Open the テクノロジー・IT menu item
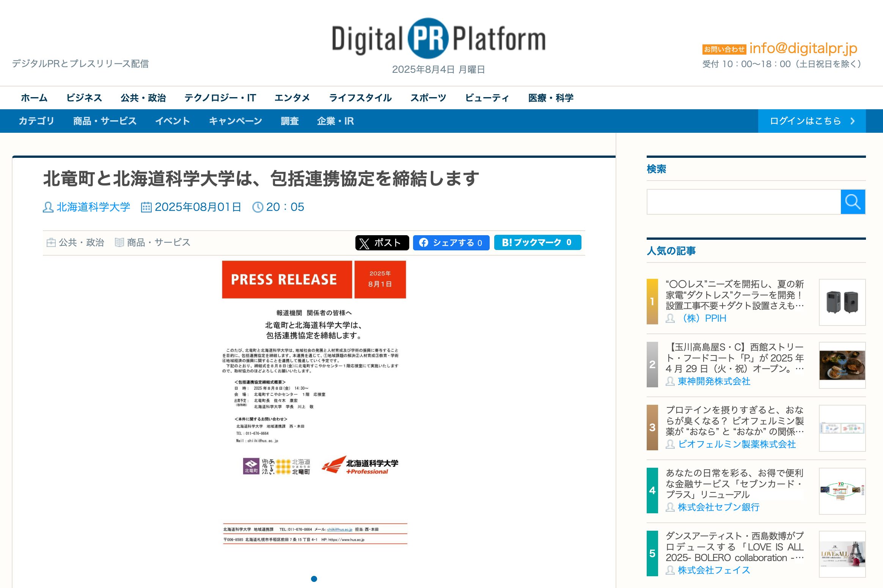 pyautogui.click(x=220, y=98)
